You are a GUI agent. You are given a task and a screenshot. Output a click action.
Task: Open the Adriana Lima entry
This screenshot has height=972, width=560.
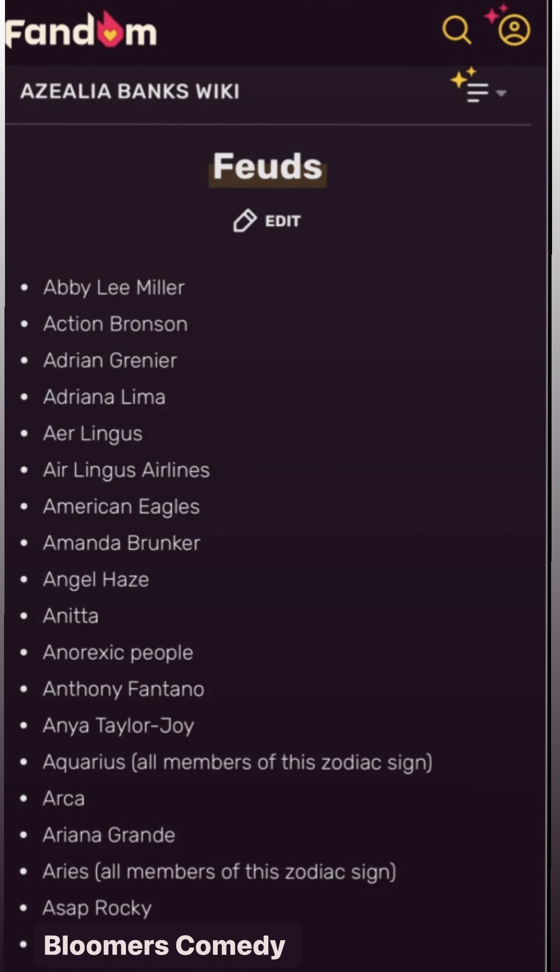pos(105,397)
